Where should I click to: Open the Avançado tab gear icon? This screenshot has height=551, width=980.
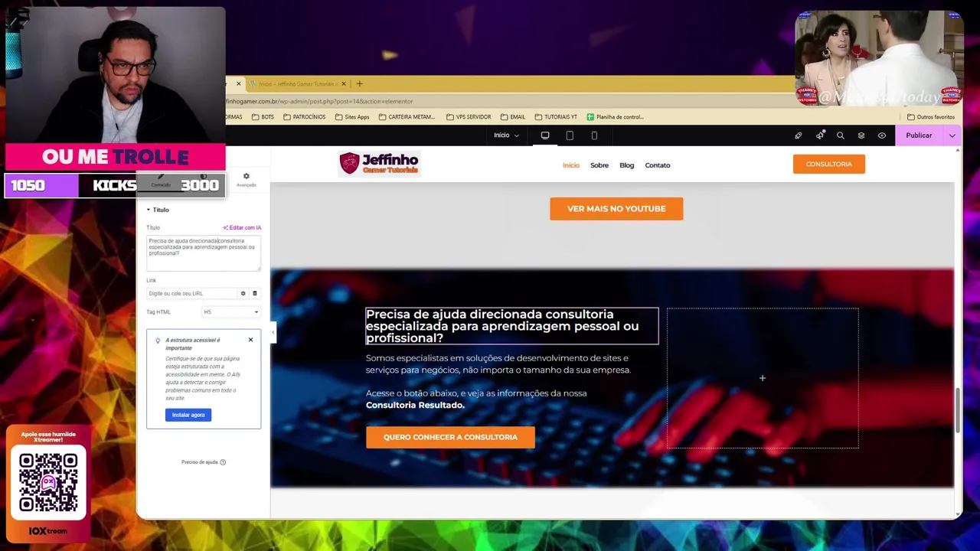246,180
